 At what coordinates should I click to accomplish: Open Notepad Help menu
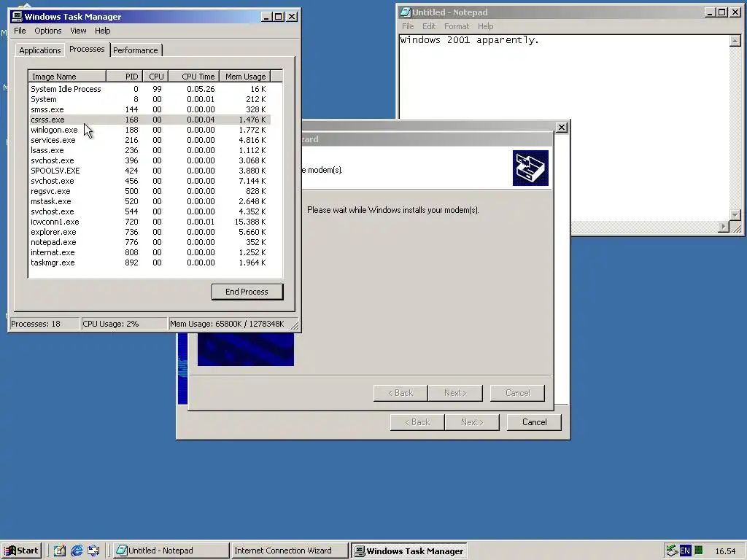(485, 26)
